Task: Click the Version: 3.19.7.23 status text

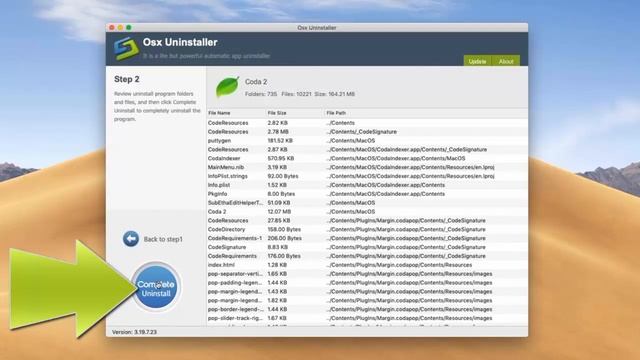Action: 134,332
